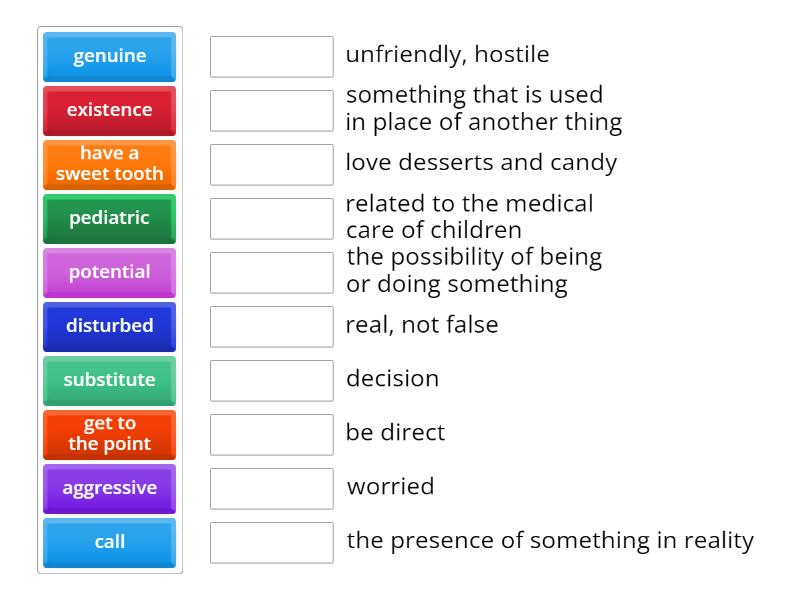Select the empty slot beside 'worried'
Viewport: 800px width, 600px height.
pos(271,488)
